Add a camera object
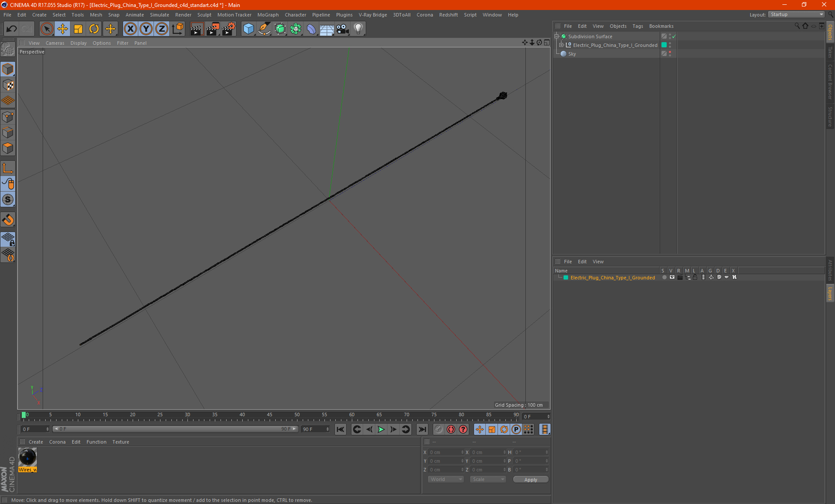 (x=343, y=29)
